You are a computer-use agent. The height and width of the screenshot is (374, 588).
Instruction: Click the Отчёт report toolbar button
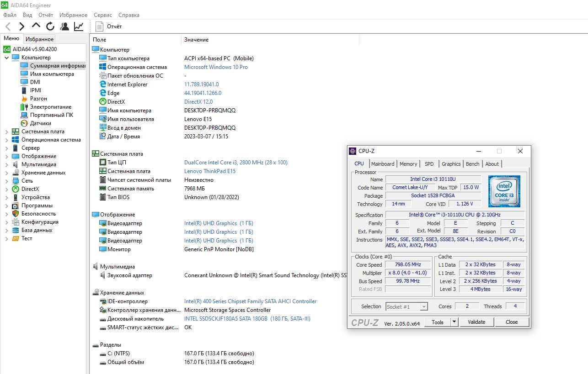tap(109, 26)
